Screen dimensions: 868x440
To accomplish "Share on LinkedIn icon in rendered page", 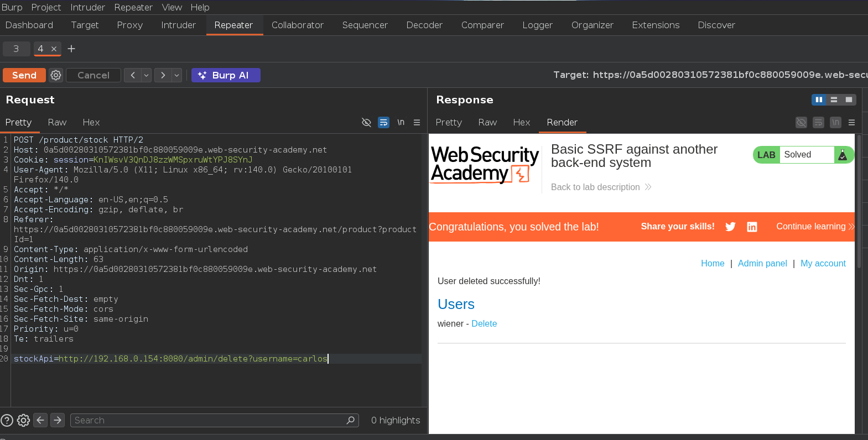I will [x=752, y=227].
